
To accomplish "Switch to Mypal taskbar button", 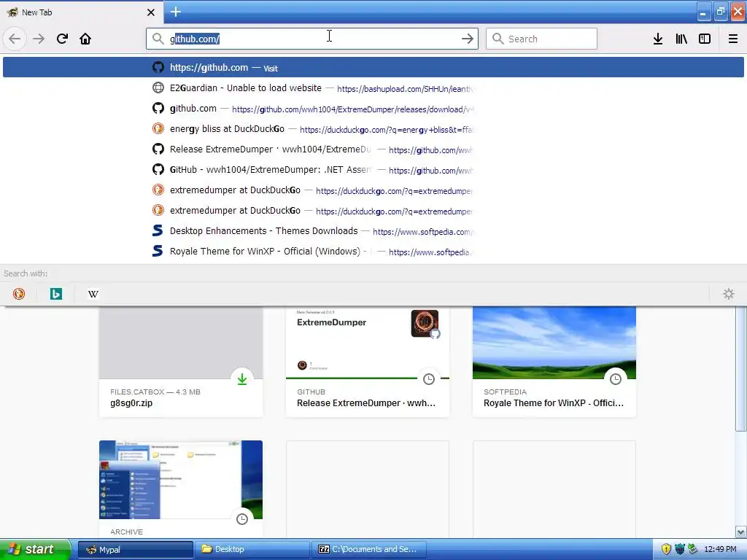I will [x=136, y=550].
